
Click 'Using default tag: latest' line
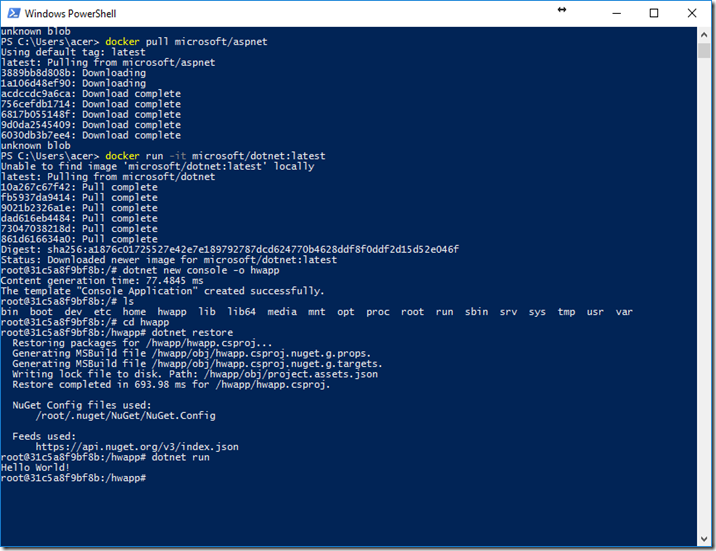click(x=73, y=52)
